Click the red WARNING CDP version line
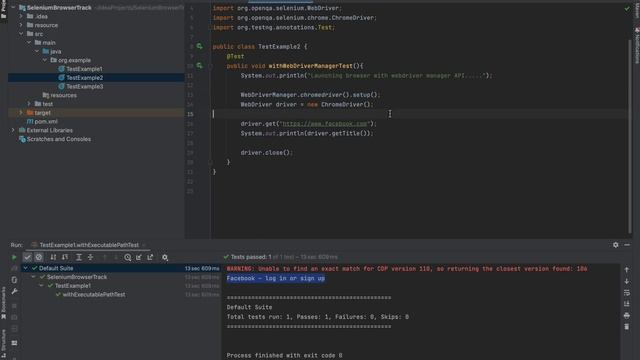This screenshot has height=360, width=640. pos(407,269)
